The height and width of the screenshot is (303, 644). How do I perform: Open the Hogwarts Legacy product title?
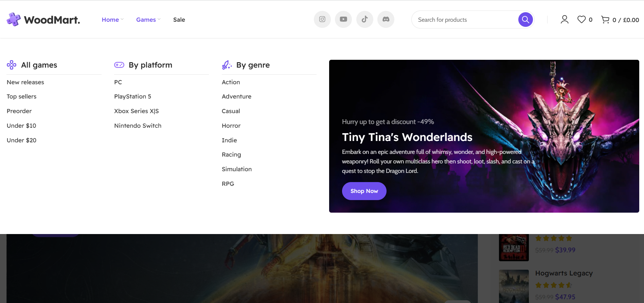(x=564, y=273)
